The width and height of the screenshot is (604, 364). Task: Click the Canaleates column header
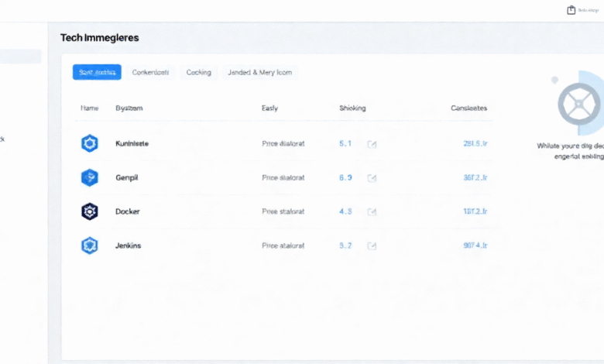tap(468, 108)
